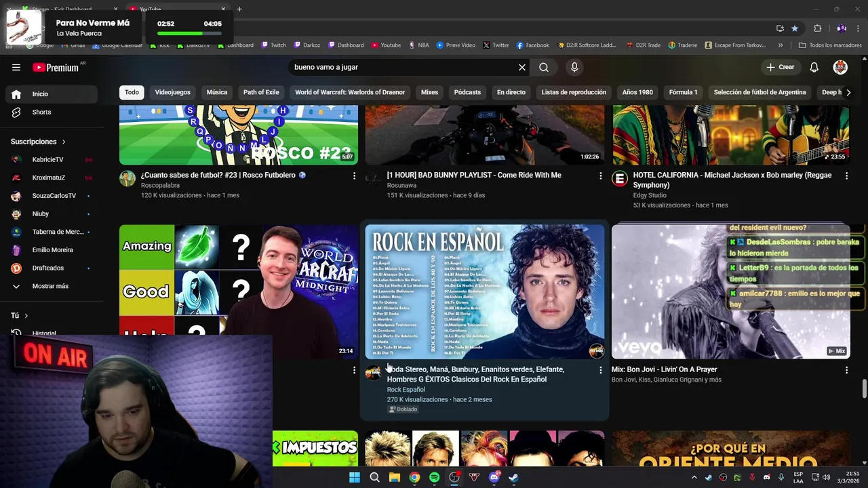
Task: Click the YouTube Premium logo
Action: tap(56, 67)
